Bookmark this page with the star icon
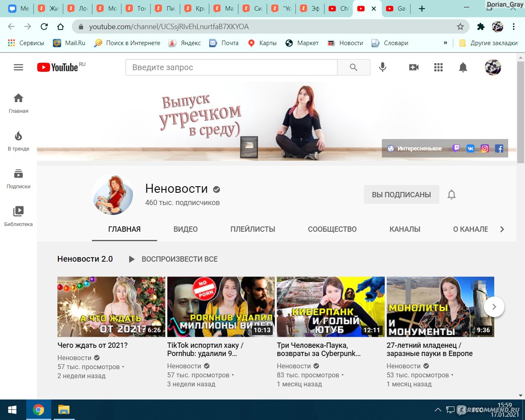 [x=460, y=27]
